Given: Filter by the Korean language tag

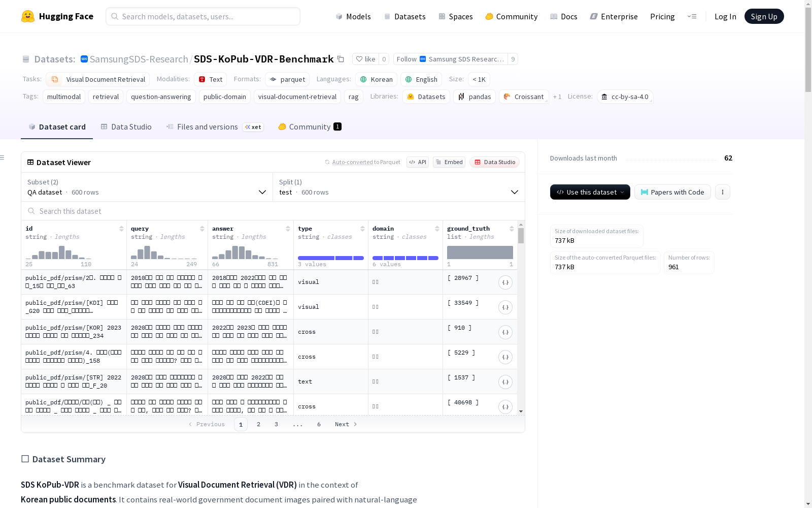Looking at the screenshot, I should pos(376,79).
